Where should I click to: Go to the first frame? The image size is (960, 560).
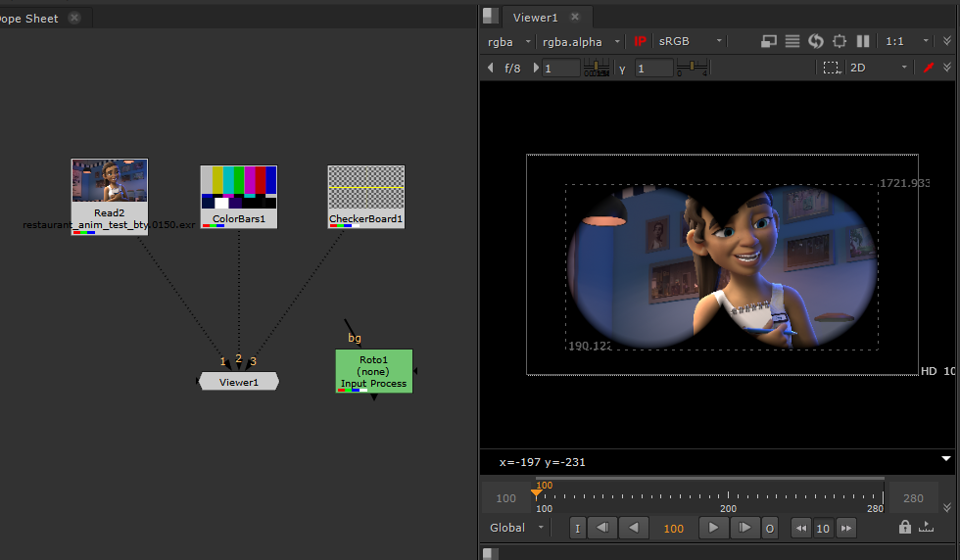pyautogui.click(x=602, y=528)
